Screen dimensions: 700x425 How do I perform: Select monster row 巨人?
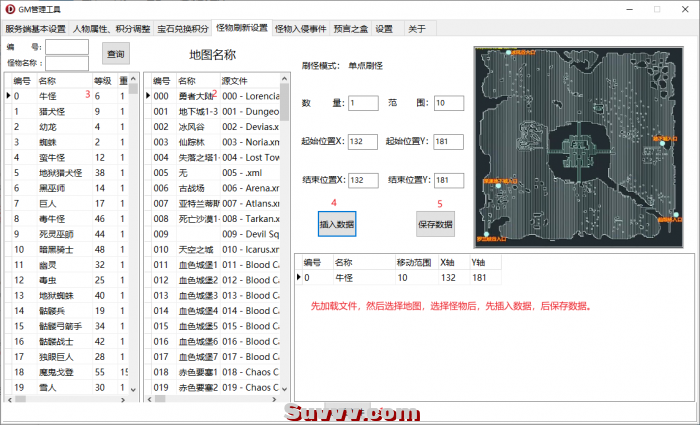[67, 204]
